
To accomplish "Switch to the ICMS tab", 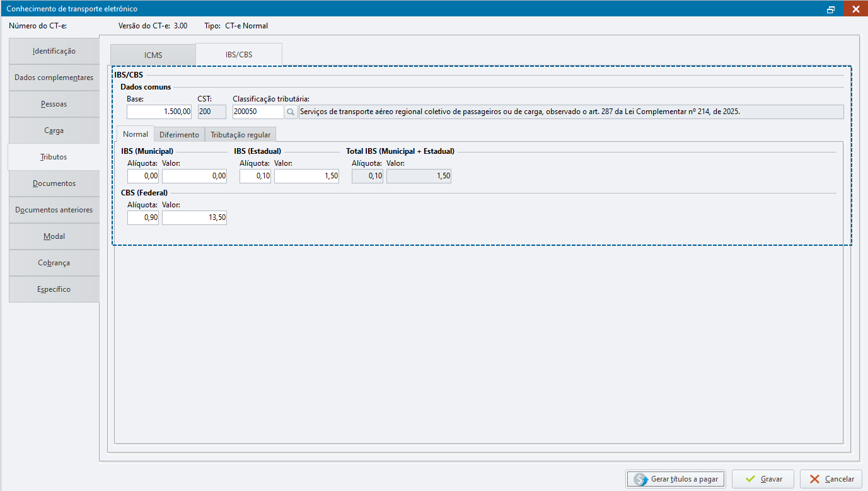I will (153, 55).
